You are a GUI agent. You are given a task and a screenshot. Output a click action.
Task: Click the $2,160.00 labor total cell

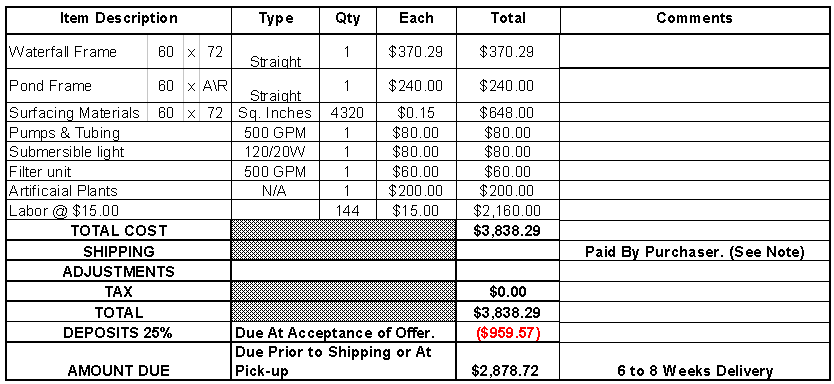[507, 211]
